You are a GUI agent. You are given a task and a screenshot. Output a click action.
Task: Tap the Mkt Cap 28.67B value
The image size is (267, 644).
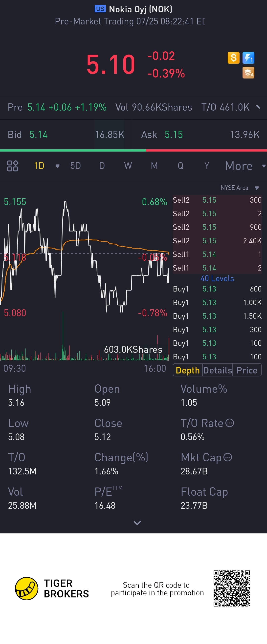[x=194, y=471]
